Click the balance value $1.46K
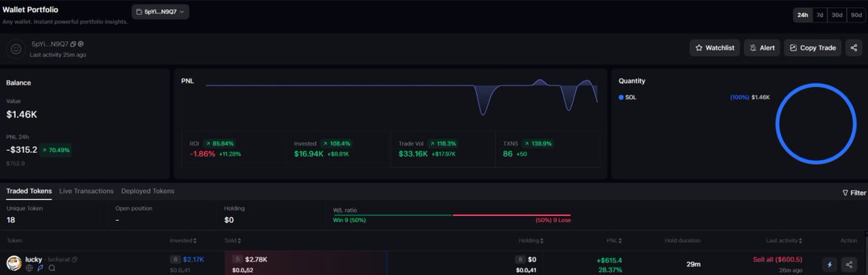868x275 pixels. point(22,114)
